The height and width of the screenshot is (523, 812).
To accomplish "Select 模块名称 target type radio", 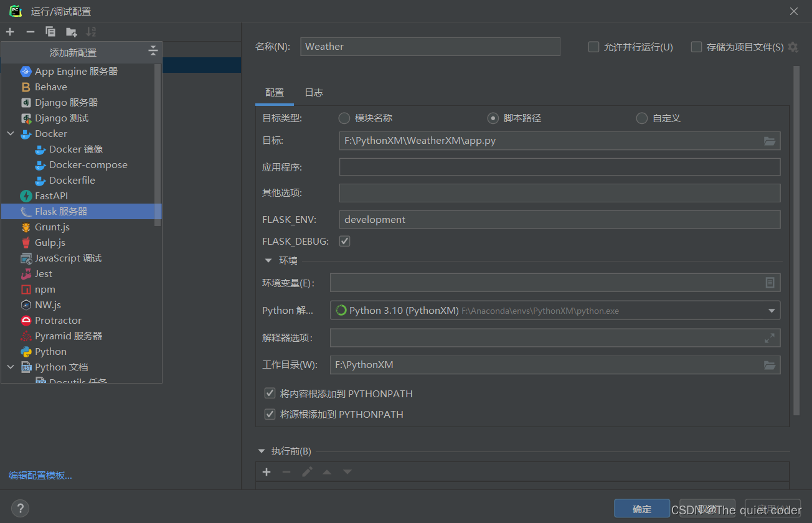I will pos(344,118).
